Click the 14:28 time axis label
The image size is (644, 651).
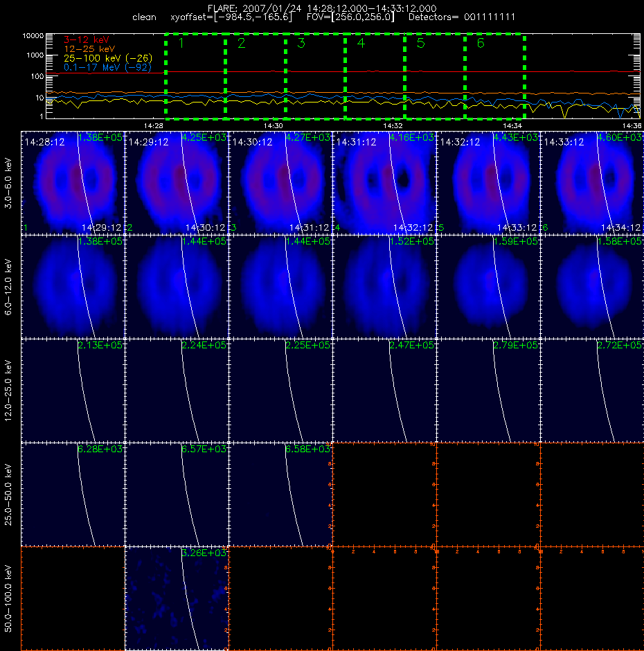[x=154, y=126]
